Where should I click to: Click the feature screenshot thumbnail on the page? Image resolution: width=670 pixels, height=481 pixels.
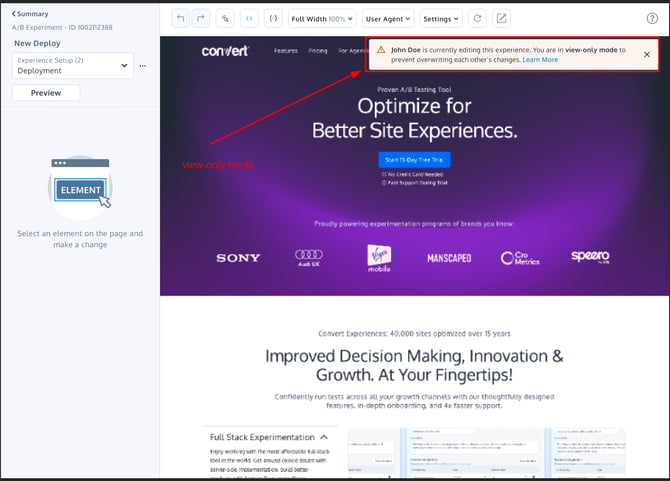[487, 453]
